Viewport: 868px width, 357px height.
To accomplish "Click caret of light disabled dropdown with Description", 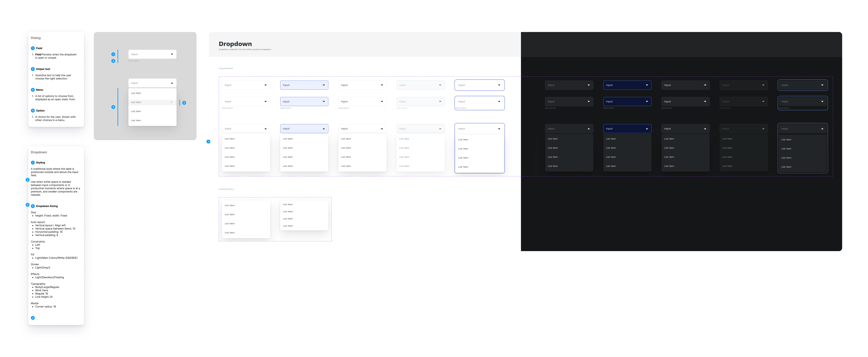I will [440, 101].
